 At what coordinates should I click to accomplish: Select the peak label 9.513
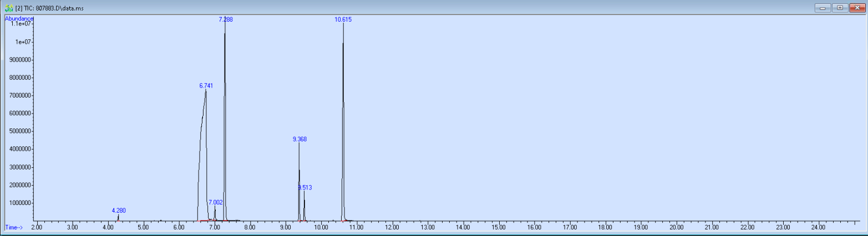[x=305, y=188]
